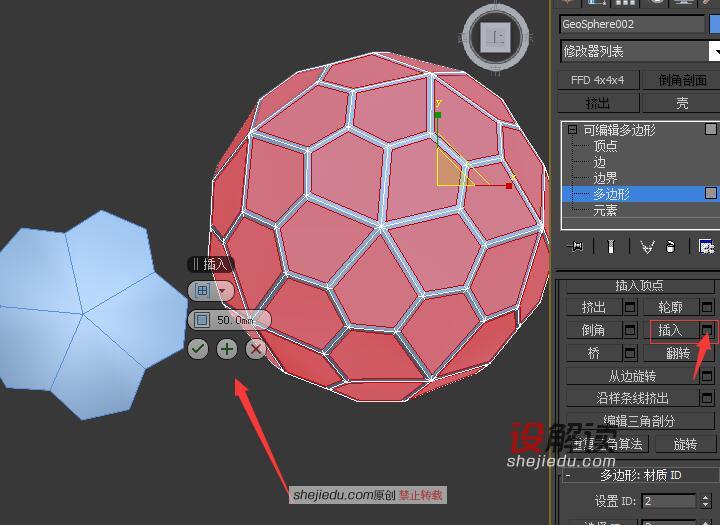This screenshot has height=525, width=720.
Task: Open the object color swatch
Action: [714, 24]
